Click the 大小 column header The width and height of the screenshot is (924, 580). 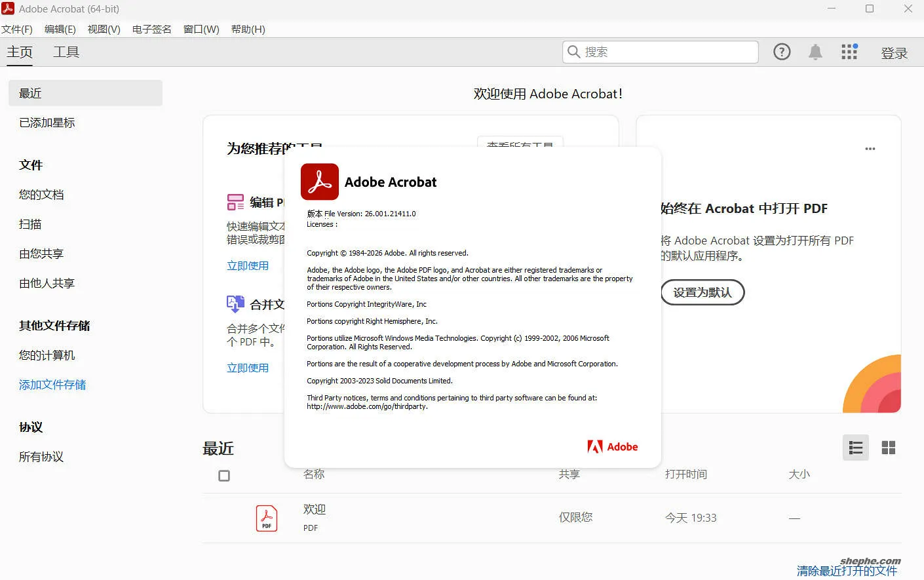pos(799,474)
